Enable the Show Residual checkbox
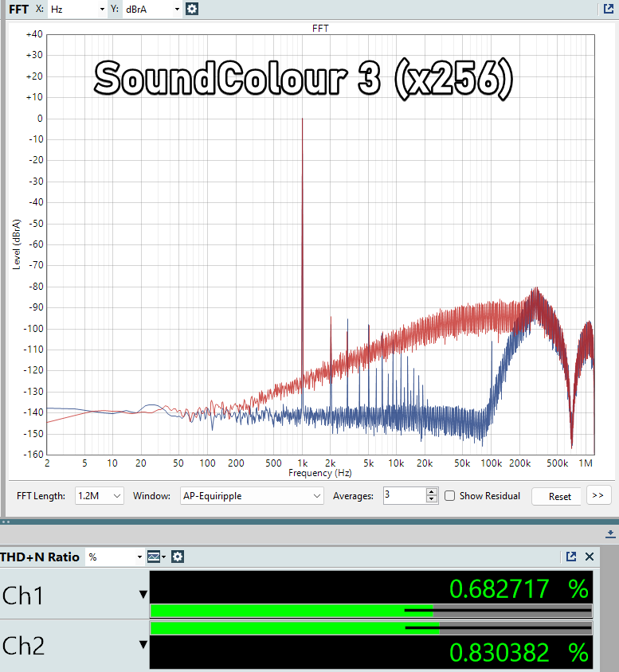 (450, 496)
